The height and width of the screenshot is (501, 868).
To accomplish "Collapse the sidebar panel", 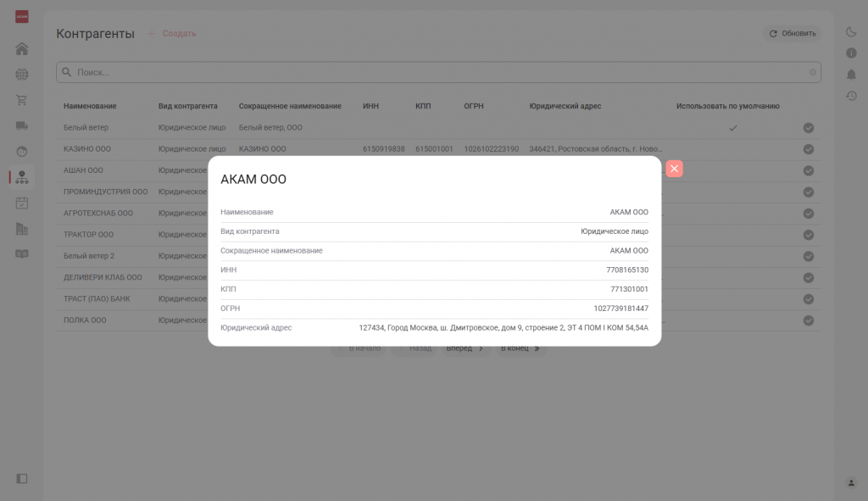I will point(21,478).
